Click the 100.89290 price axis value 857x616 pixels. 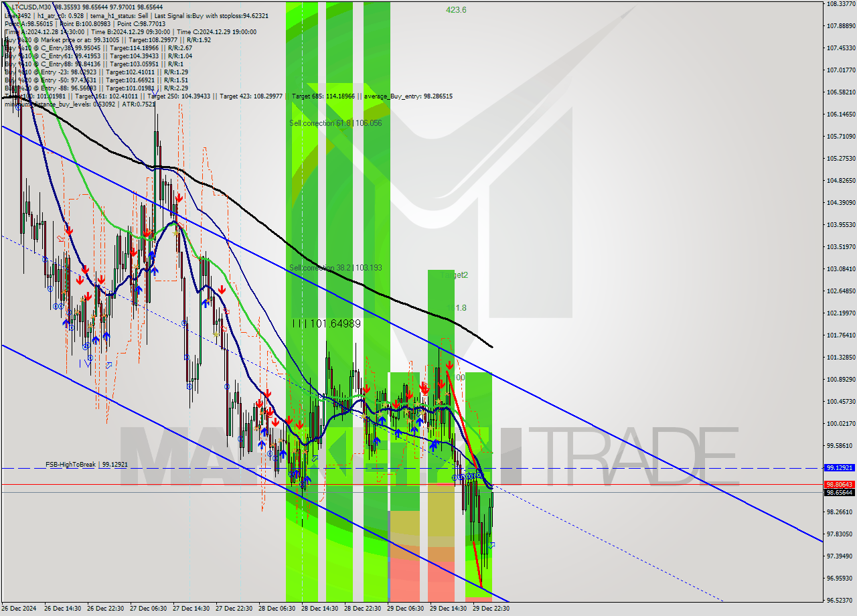[x=841, y=379]
